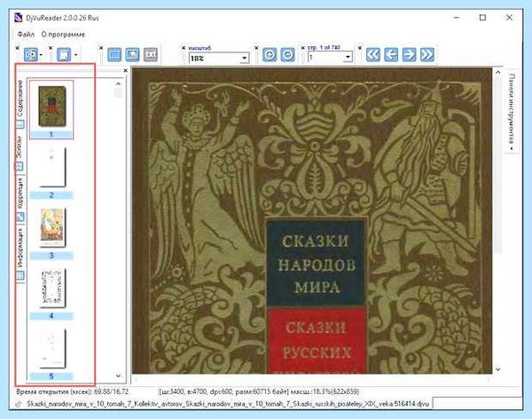Maximize the DjVuReader window
The width and height of the screenshot is (532, 419).
[x=482, y=18]
